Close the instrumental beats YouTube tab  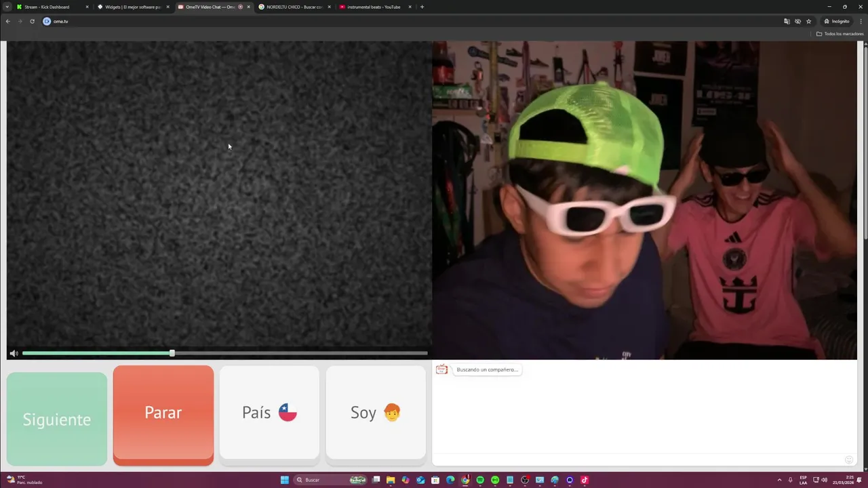410,7
